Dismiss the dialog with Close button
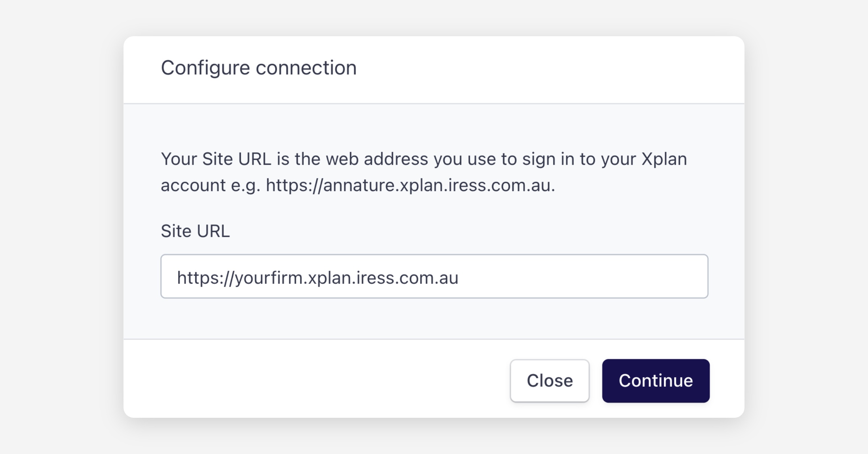The image size is (868, 454). [x=549, y=381]
